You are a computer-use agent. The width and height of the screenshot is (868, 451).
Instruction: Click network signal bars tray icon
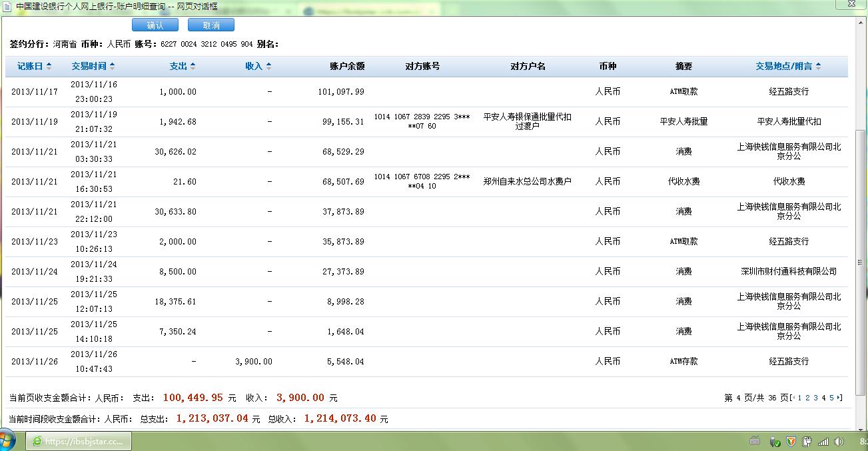(823, 441)
